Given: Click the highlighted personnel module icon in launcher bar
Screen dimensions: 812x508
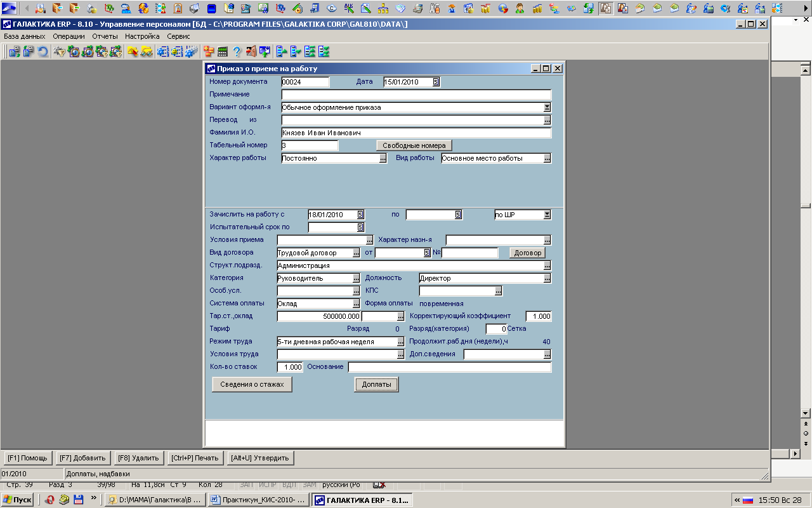Looking at the screenshot, I should click(x=606, y=8).
